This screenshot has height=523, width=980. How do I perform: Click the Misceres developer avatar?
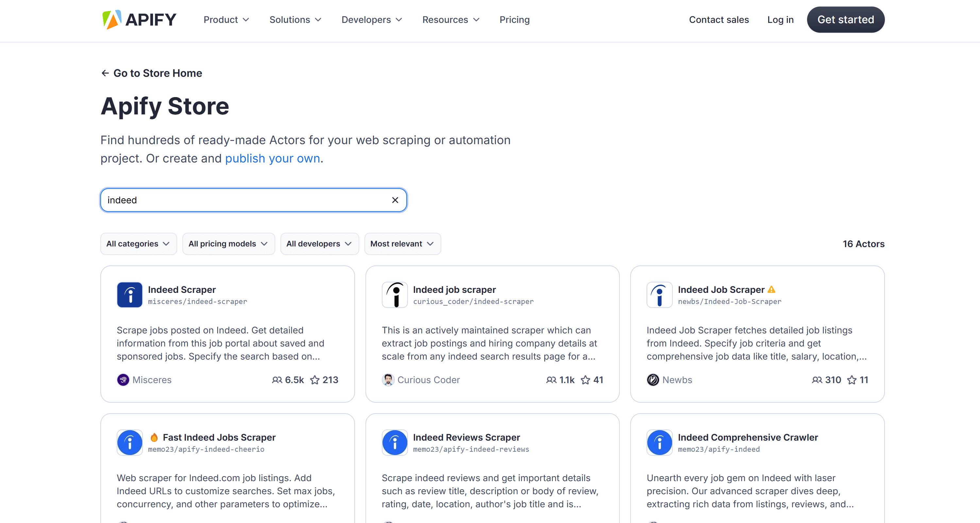[x=123, y=380]
